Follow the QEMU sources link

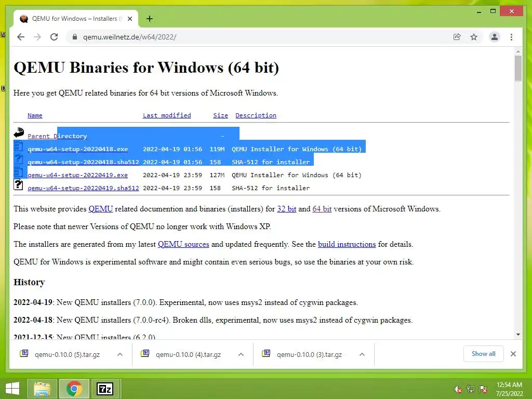[x=183, y=244]
